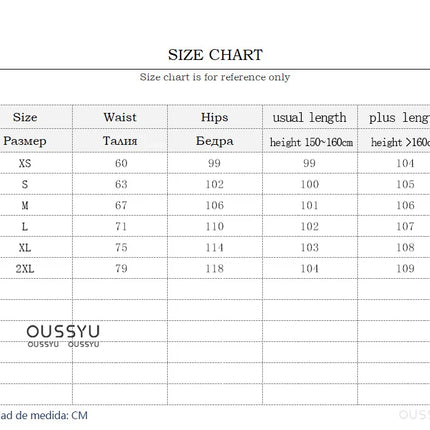The height and width of the screenshot is (430, 430).
Task: Click the OUSSYU brand logo
Action: (63, 336)
